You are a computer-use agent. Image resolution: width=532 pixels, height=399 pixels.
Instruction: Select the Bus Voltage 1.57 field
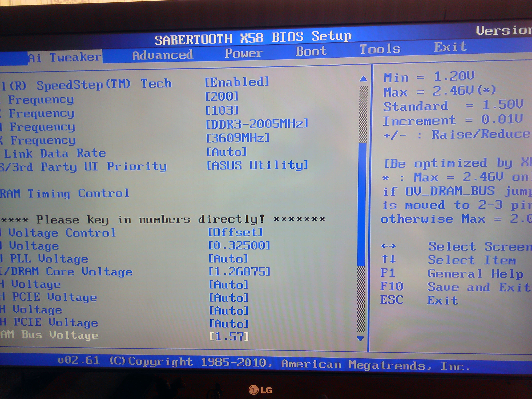[x=229, y=336]
